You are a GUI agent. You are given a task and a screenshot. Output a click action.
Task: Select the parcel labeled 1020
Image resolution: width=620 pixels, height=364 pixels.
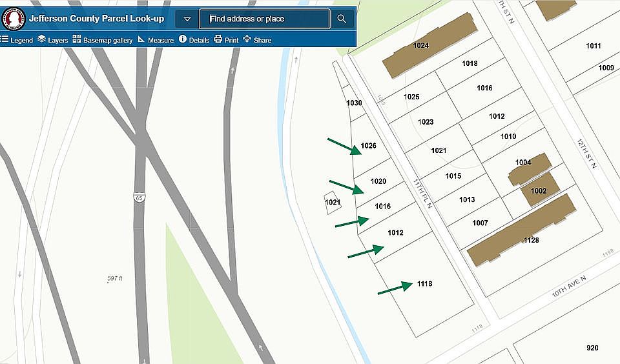click(378, 181)
